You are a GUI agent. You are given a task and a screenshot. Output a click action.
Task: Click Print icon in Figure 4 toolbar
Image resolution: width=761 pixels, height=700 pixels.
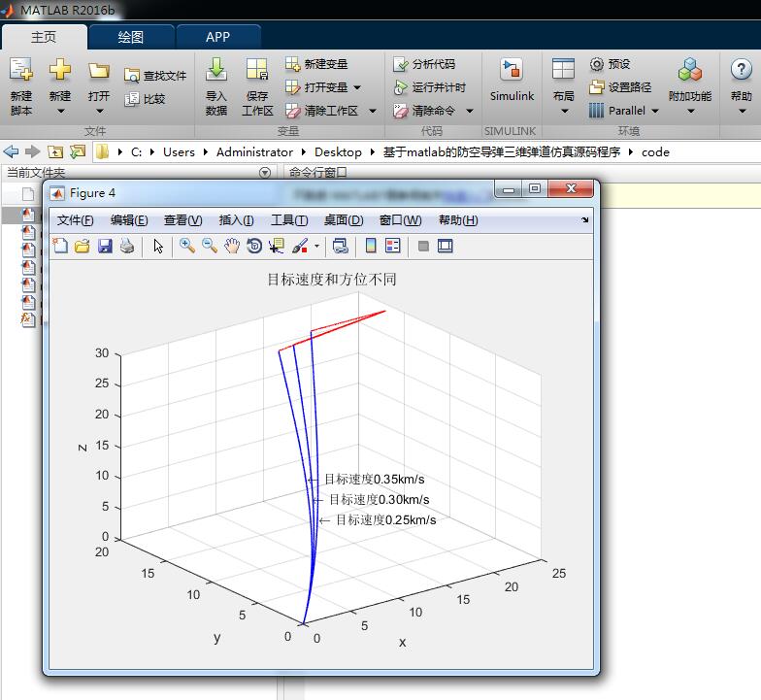point(127,247)
